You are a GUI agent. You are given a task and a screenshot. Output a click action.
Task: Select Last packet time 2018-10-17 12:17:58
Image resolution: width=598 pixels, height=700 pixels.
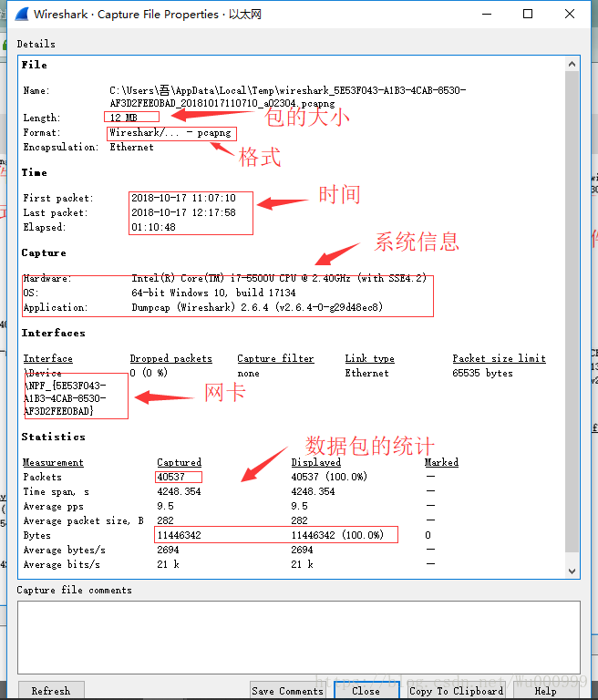pyautogui.click(x=183, y=212)
